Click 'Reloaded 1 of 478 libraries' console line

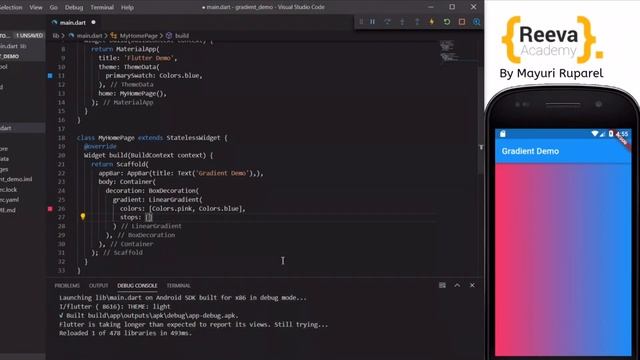(x=125, y=333)
